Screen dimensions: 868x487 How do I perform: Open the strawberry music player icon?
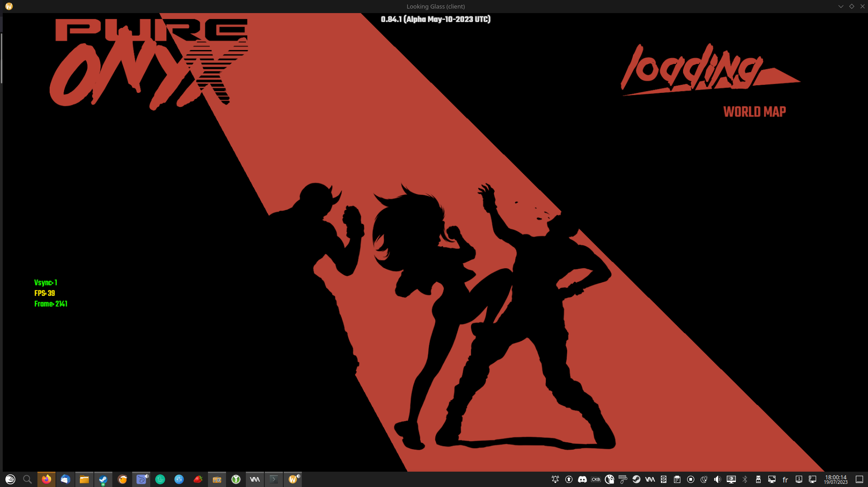[198, 479]
